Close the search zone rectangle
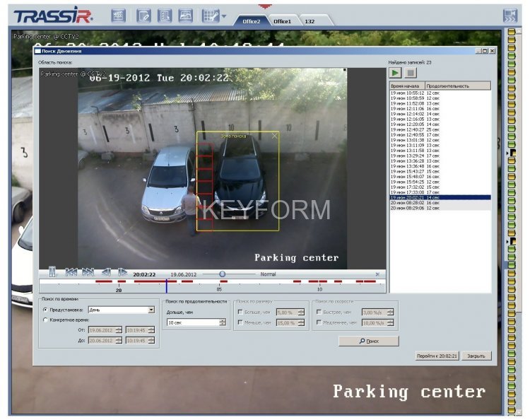Image resolution: width=530 pixels, height=420 pixels. click(275, 135)
